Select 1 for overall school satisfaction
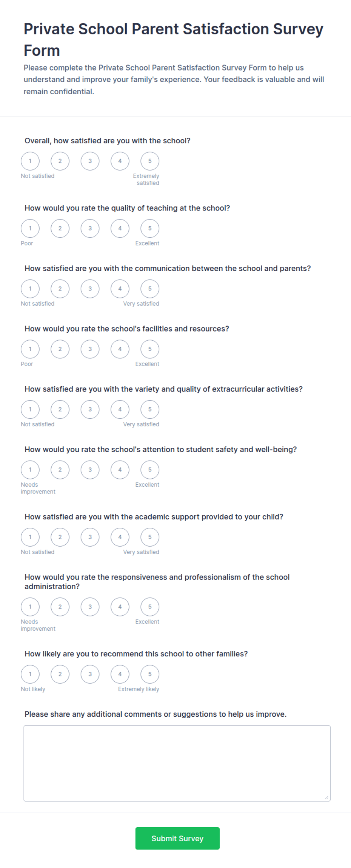The image size is (351, 868). pyautogui.click(x=30, y=161)
